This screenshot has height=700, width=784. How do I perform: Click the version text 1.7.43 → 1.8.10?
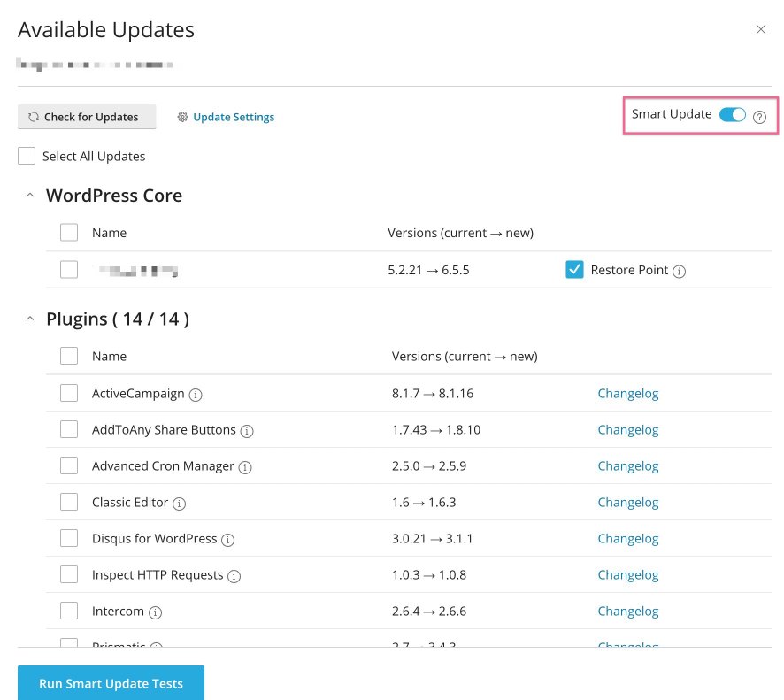[436, 429]
